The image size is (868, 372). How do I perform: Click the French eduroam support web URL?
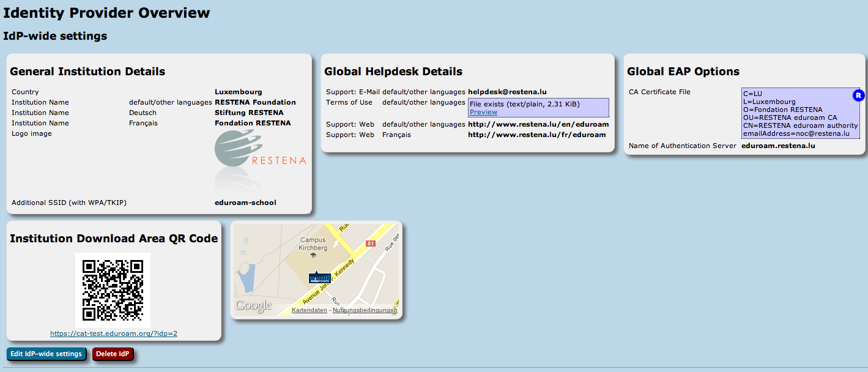click(x=536, y=135)
